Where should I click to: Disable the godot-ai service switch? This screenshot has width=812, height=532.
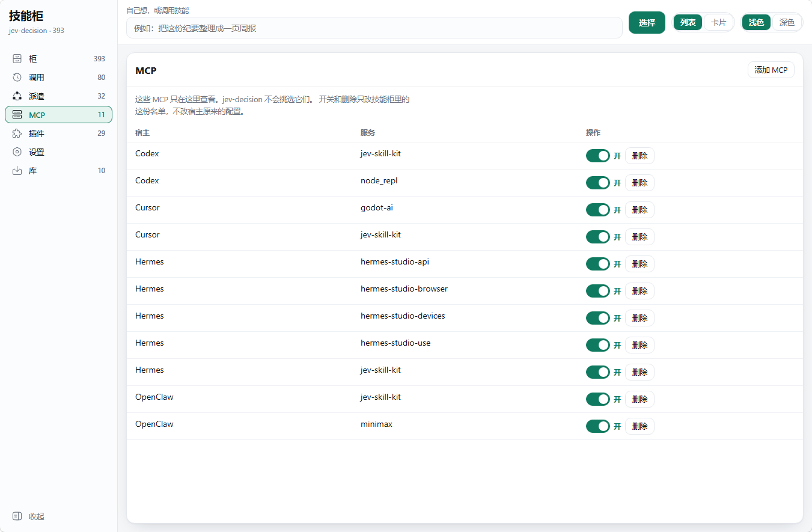click(598, 210)
